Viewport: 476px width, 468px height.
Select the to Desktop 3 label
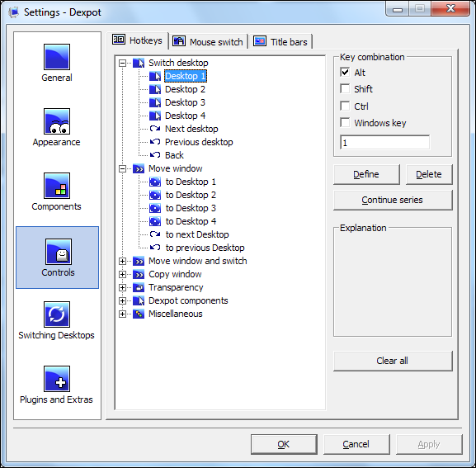pos(191,208)
